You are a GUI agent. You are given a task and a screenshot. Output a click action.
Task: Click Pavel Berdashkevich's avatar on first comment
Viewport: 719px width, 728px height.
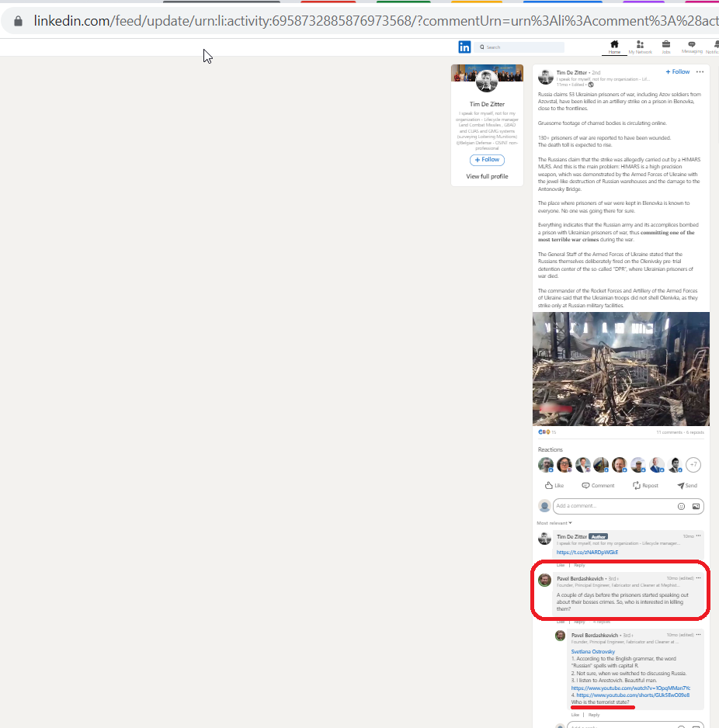(544, 580)
